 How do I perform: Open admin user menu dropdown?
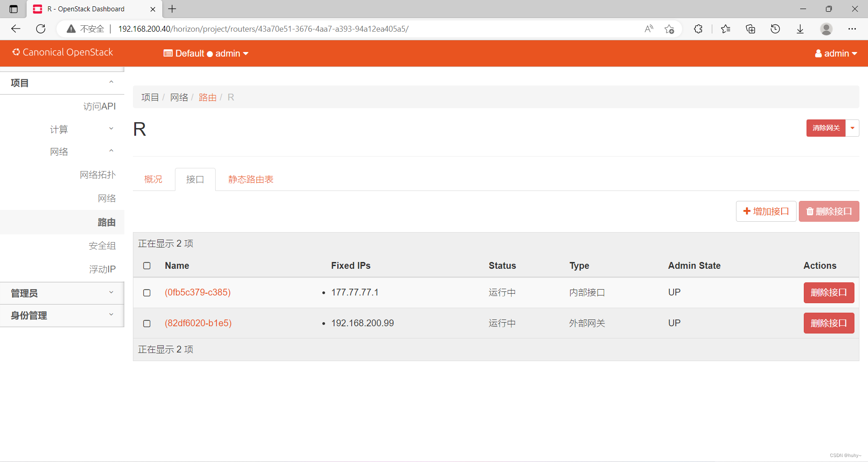pyautogui.click(x=836, y=53)
